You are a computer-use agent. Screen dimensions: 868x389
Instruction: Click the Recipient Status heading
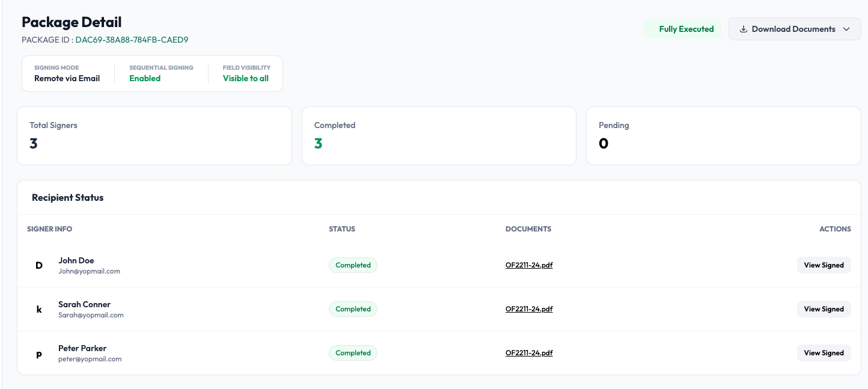click(x=68, y=198)
